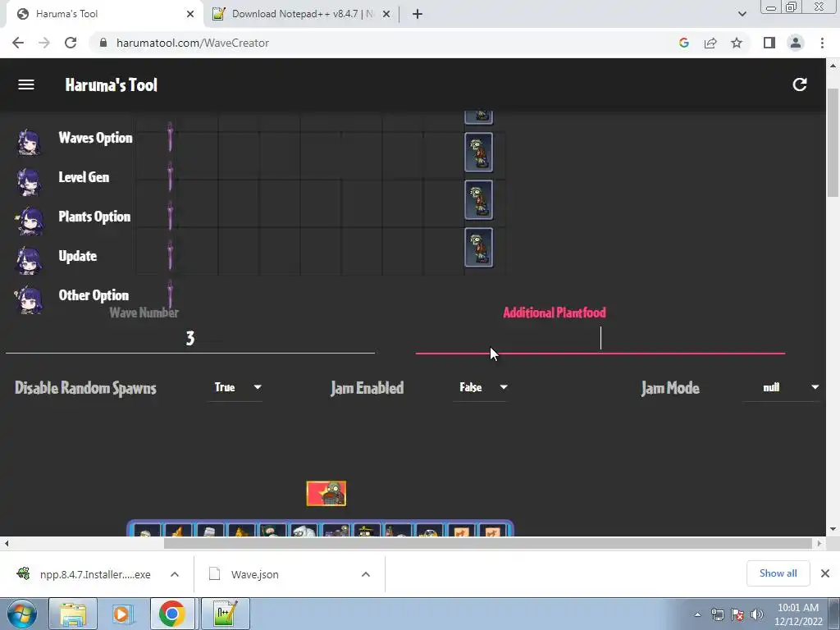This screenshot has height=630, width=840.
Task: Click the refresh icon in the app header
Action: [x=799, y=84]
